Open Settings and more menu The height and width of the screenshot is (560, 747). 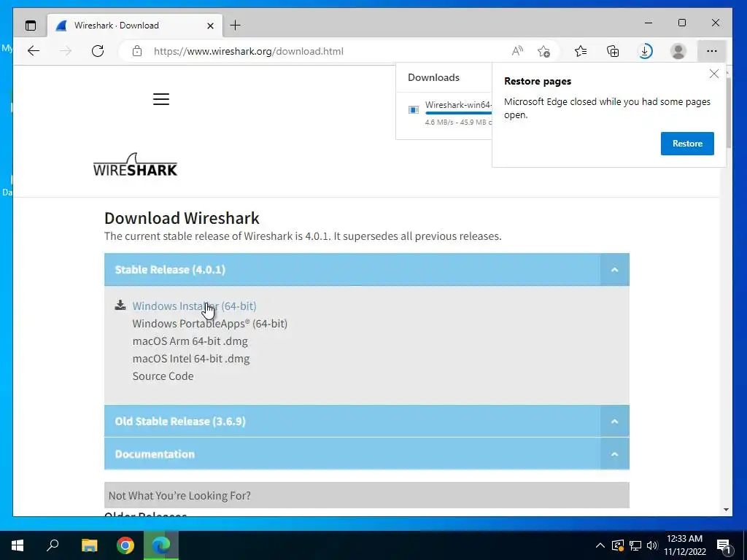712,51
